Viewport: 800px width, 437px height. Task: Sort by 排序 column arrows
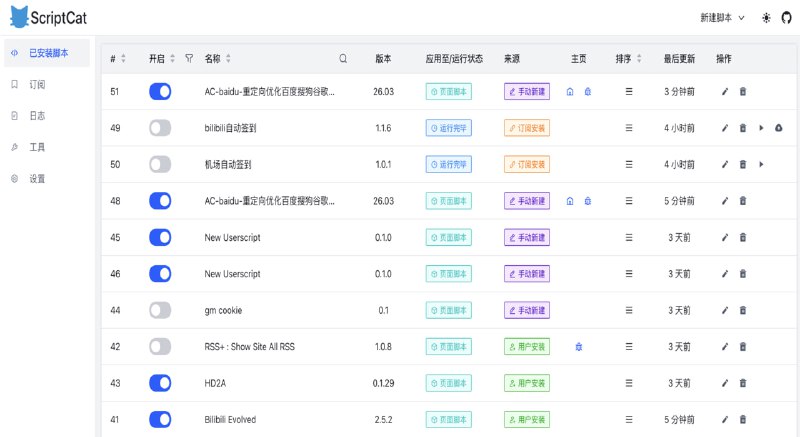tap(637, 59)
